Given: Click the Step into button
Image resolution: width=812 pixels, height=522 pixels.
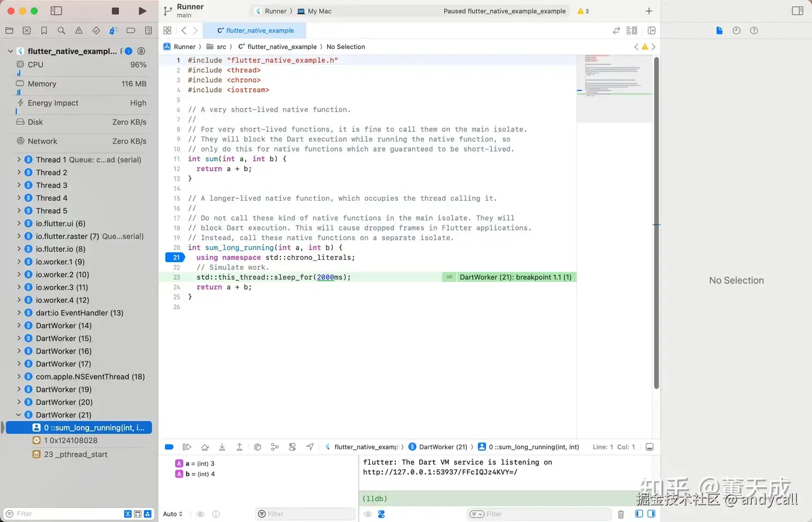Looking at the screenshot, I should pos(222,447).
